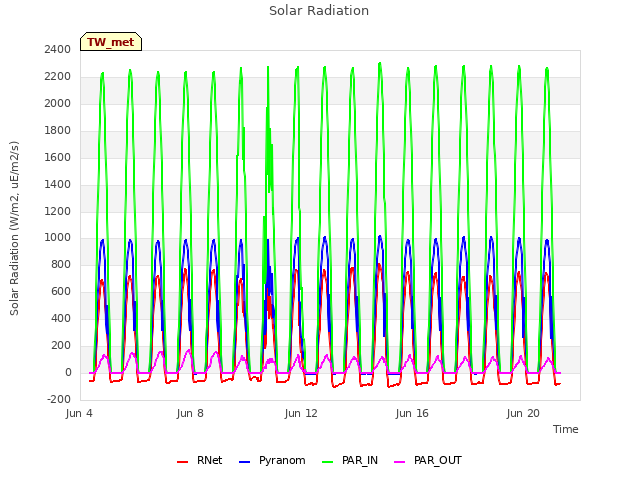
Task: Click the Jun 12 x-axis label
Action: tap(301, 413)
